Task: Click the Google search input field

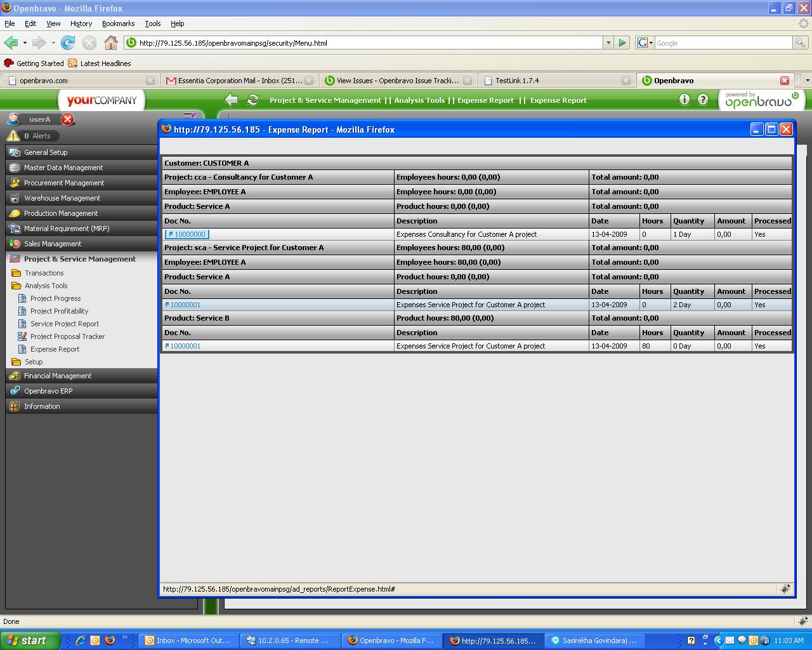Action: [x=723, y=43]
